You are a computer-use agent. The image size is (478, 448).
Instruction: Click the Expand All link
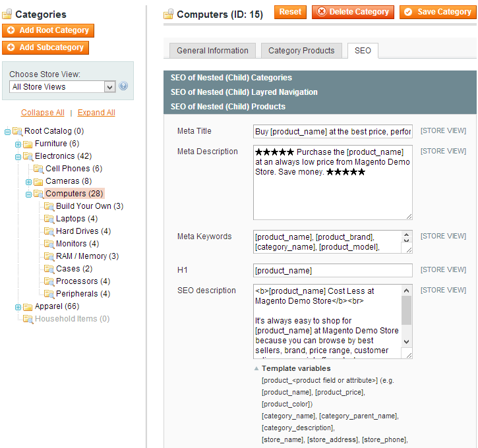[96, 113]
